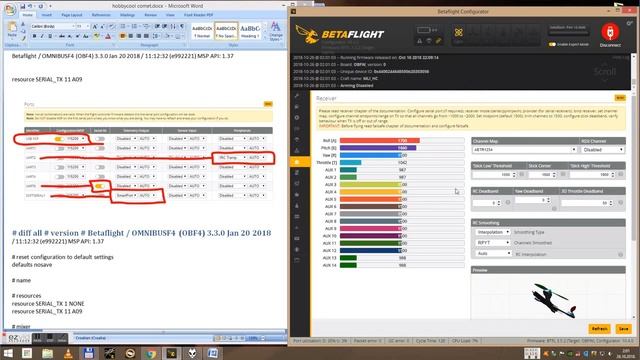
Task: Switch to the Foxit Reader PDF tab
Action: click(x=198, y=15)
